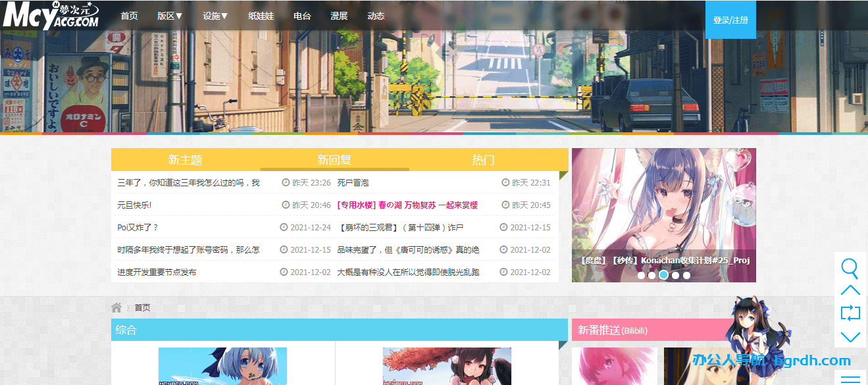Viewport: 868px width, 385px height.
Task: Switch to the 新主题 tab
Action: 185,160
